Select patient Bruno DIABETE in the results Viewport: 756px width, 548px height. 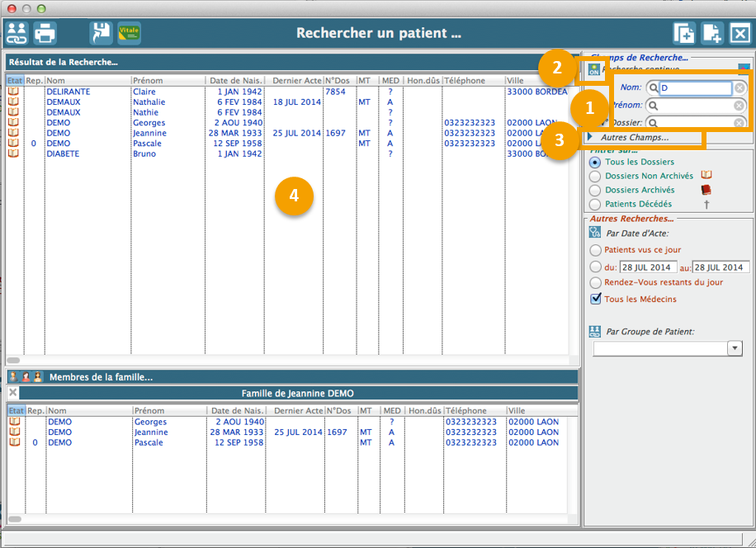[x=63, y=154]
